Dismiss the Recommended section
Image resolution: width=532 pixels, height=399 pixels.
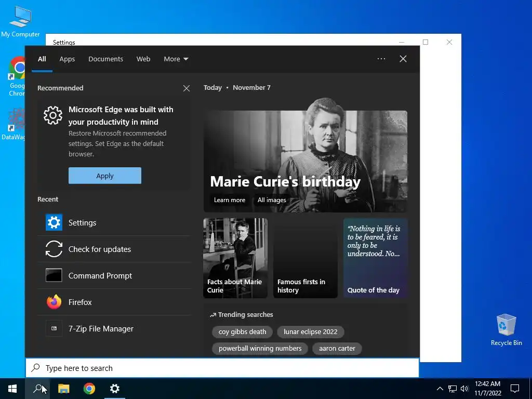point(187,88)
